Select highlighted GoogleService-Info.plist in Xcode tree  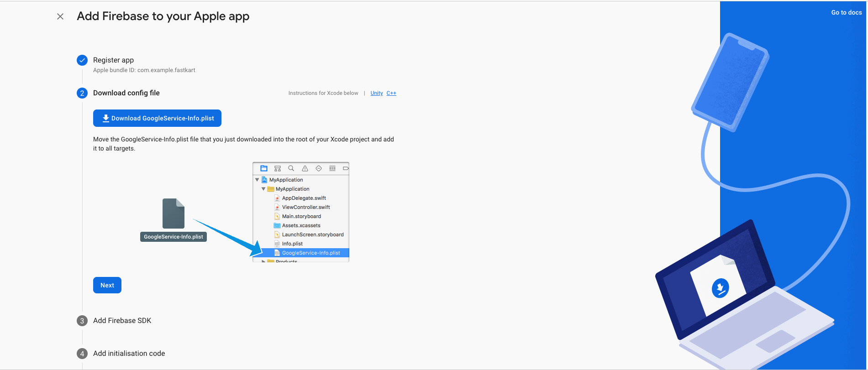coord(310,253)
